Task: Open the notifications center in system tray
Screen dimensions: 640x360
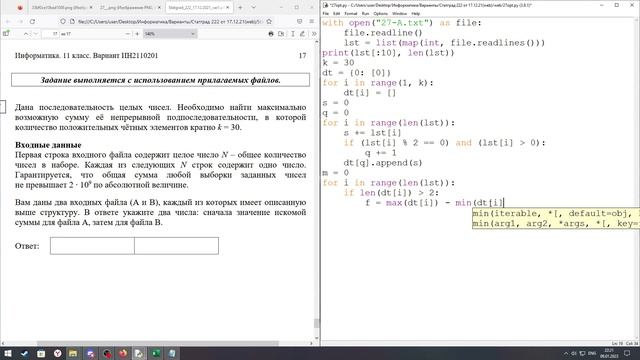Action: tap(627, 353)
